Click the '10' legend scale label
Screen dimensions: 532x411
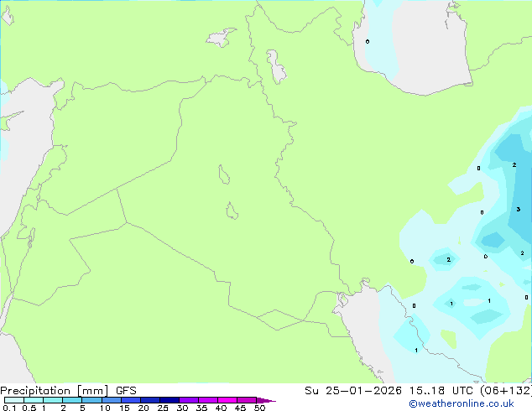(105, 408)
